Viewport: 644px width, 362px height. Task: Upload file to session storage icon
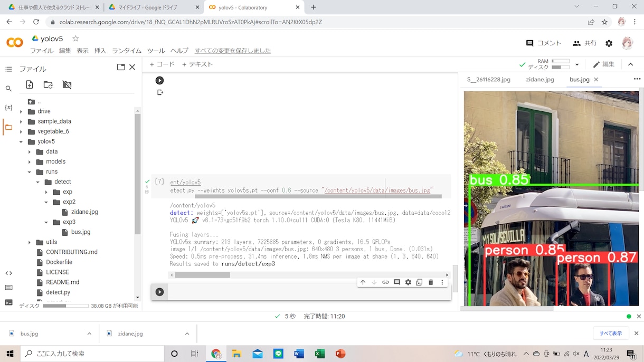(x=30, y=84)
